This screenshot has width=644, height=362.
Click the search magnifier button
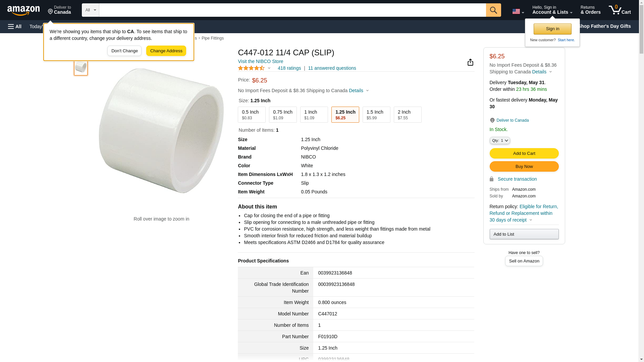(x=493, y=10)
